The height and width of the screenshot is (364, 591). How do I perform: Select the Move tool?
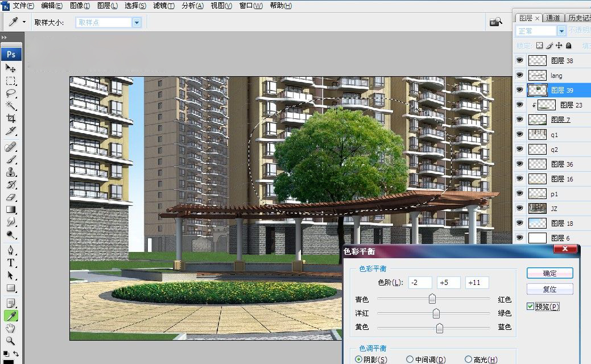[x=11, y=68]
